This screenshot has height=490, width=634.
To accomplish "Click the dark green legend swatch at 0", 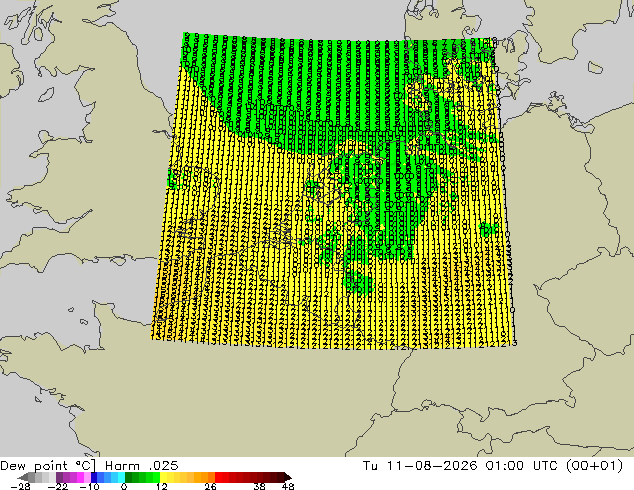I will (x=129, y=477).
